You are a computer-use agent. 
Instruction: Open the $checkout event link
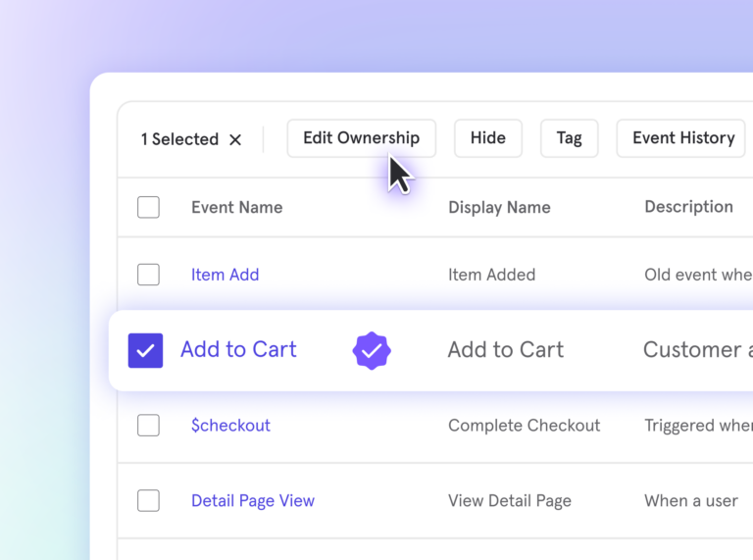[230, 425]
